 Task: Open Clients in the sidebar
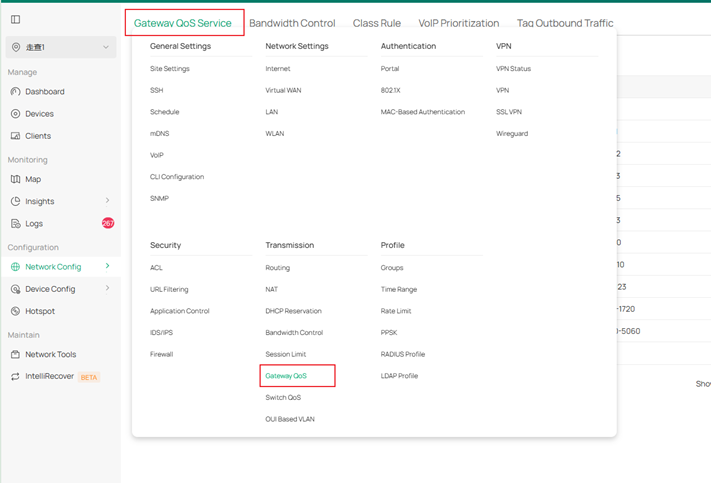[x=38, y=136]
